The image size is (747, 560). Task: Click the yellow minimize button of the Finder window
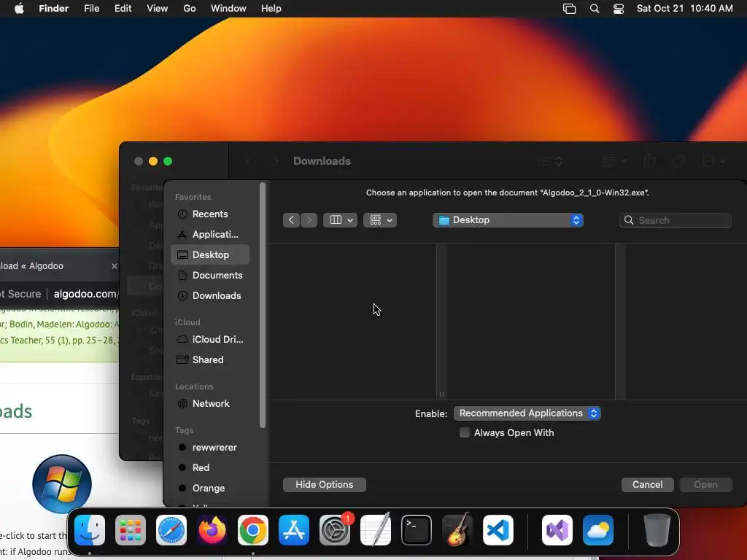click(x=153, y=161)
